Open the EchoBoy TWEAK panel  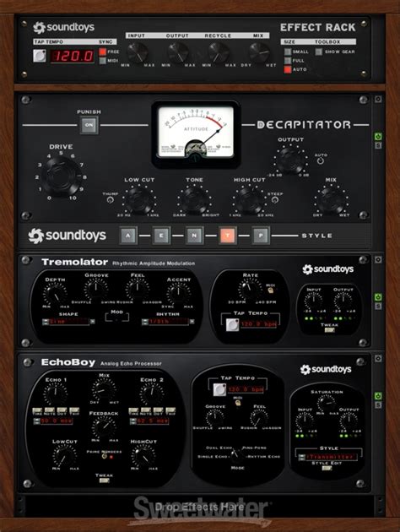[104, 480]
